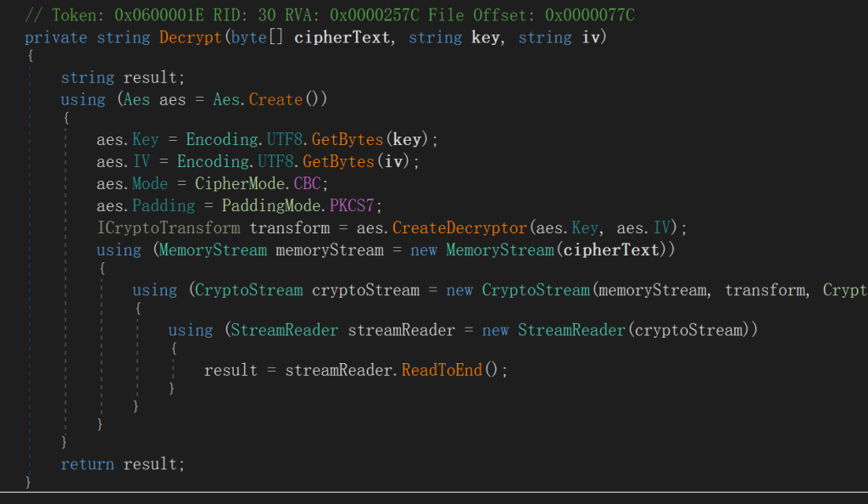The width and height of the screenshot is (868, 504).
Task: Open the CipherMode enum type
Action: [240, 184]
